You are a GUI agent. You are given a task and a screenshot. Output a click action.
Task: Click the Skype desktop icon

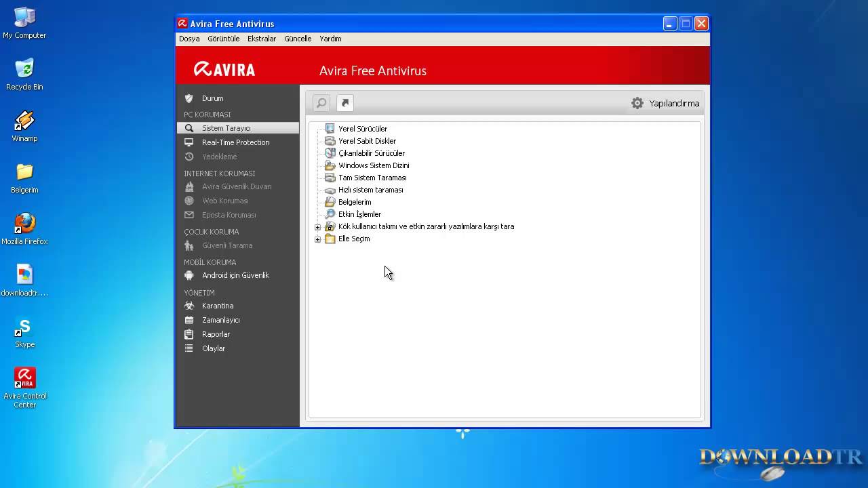pos(24,332)
